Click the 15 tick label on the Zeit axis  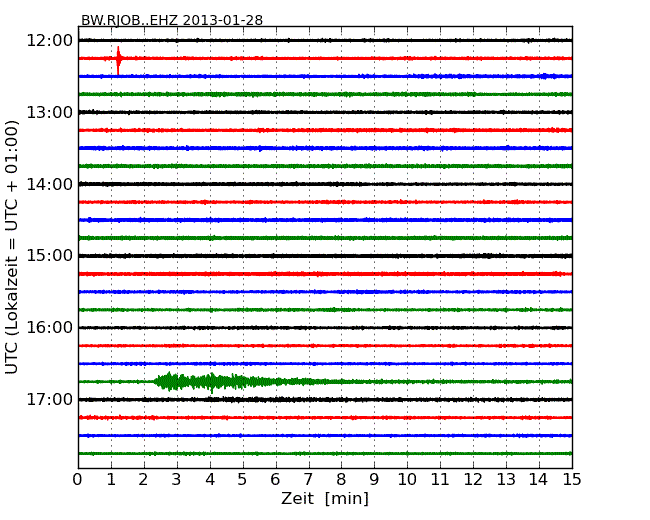click(572, 480)
